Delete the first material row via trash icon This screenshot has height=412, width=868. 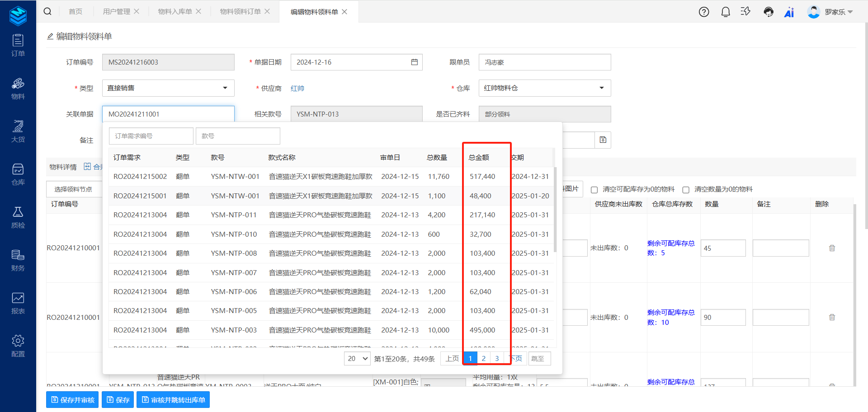pos(832,248)
